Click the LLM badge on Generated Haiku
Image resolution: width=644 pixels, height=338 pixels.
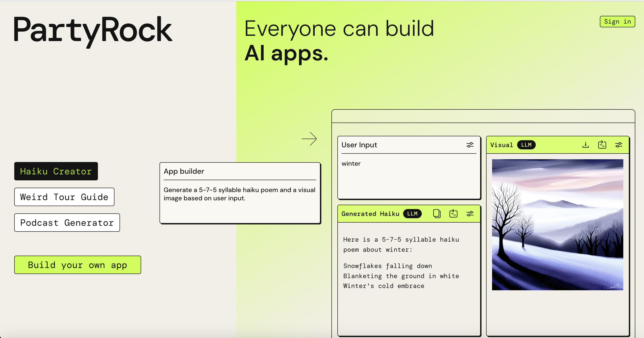click(x=412, y=214)
